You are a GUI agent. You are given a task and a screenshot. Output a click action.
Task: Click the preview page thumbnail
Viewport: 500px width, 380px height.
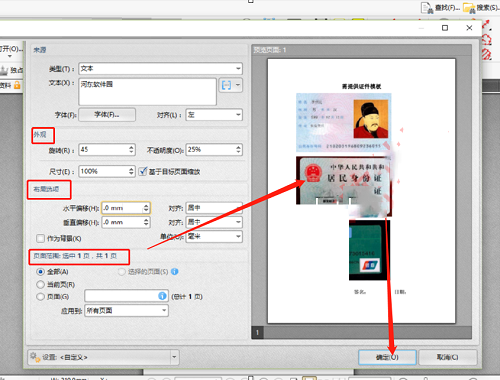(361, 191)
